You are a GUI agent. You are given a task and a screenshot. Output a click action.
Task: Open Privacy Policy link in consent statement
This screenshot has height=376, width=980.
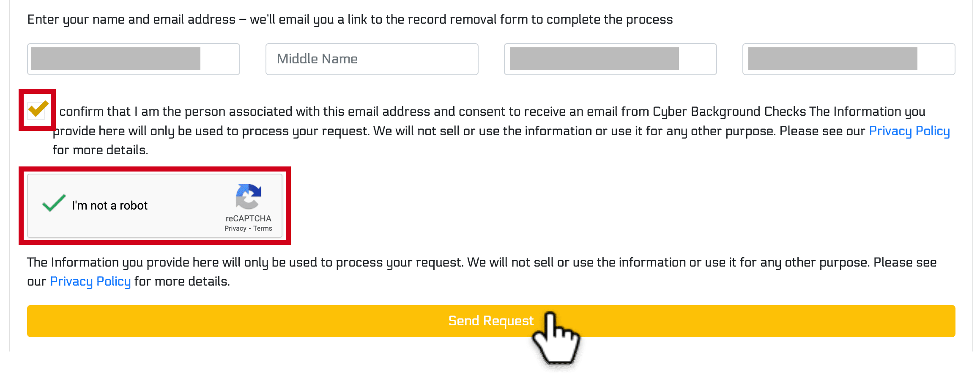[x=909, y=131]
